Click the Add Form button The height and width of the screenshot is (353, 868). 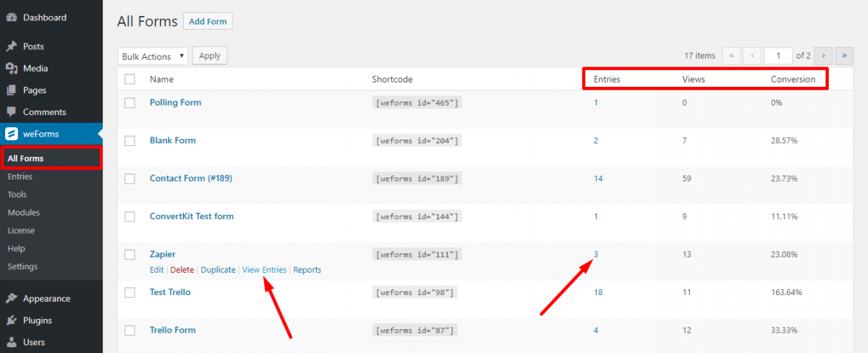pos(208,22)
